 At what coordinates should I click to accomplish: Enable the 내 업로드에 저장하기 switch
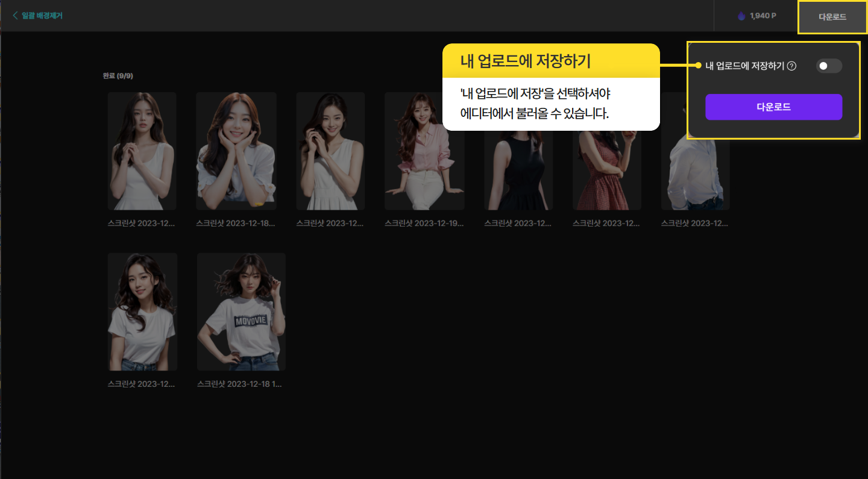click(x=829, y=66)
